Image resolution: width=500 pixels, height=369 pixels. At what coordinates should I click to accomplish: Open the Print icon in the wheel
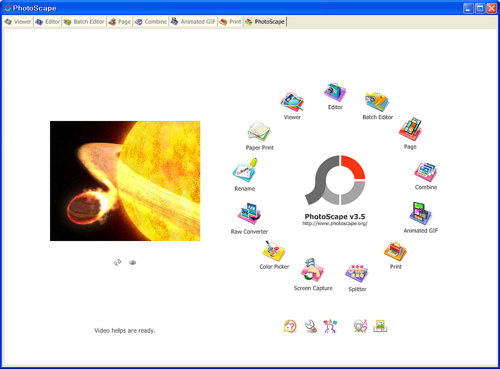[x=395, y=252]
